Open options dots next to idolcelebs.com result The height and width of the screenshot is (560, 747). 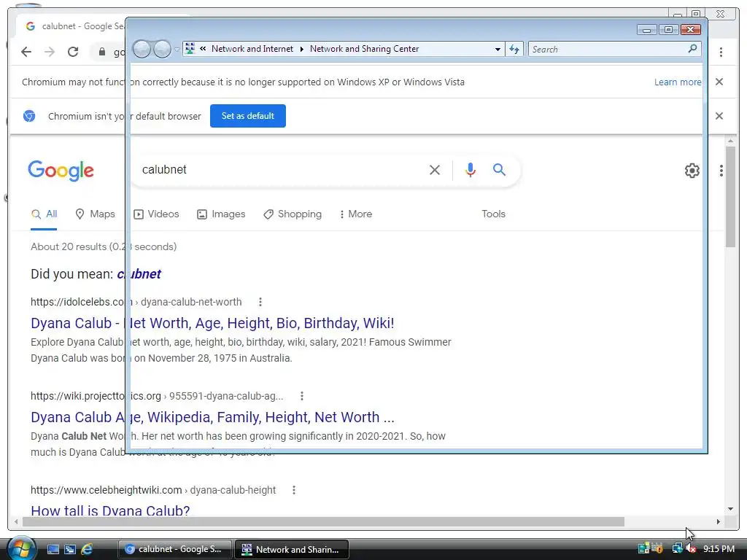point(260,302)
